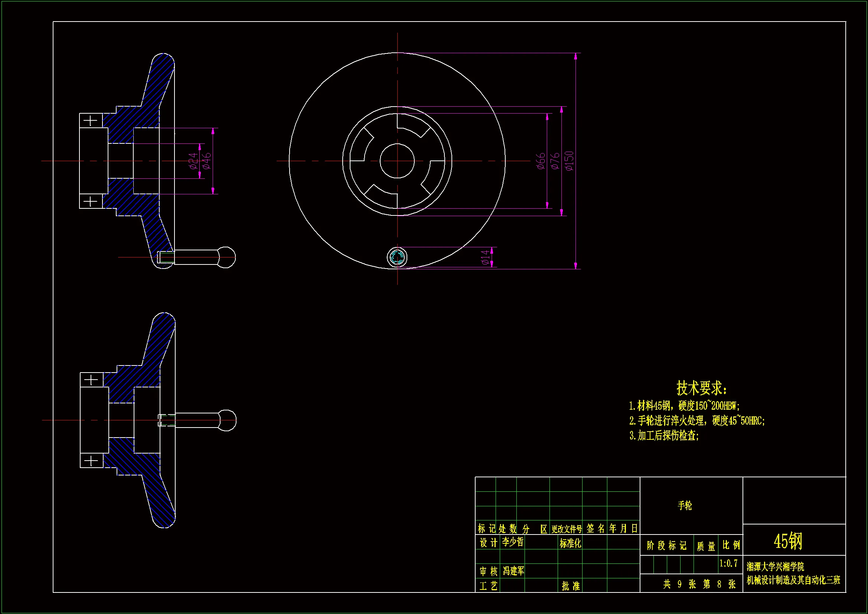Click the small cyan handle hole circle
This screenshot has width=868, height=614.
[x=397, y=258]
